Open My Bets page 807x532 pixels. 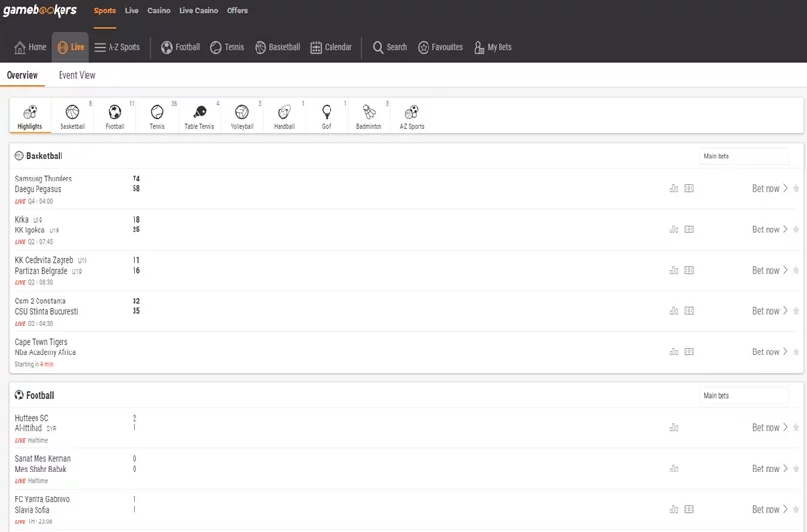click(x=493, y=47)
